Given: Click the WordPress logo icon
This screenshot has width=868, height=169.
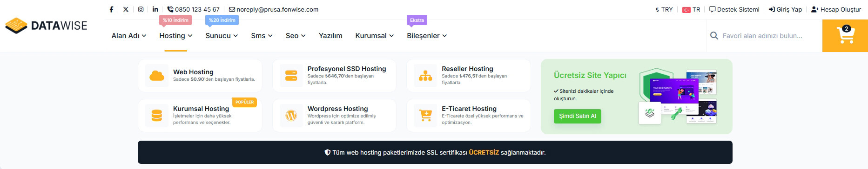Looking at the screenshot, I should point(291,116).
